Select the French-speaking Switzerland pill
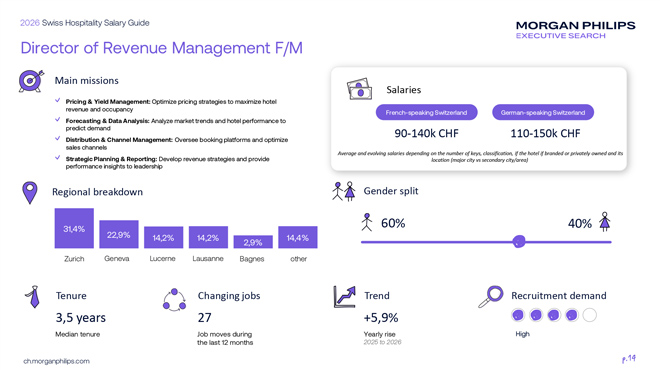 [x=426, y=112]
